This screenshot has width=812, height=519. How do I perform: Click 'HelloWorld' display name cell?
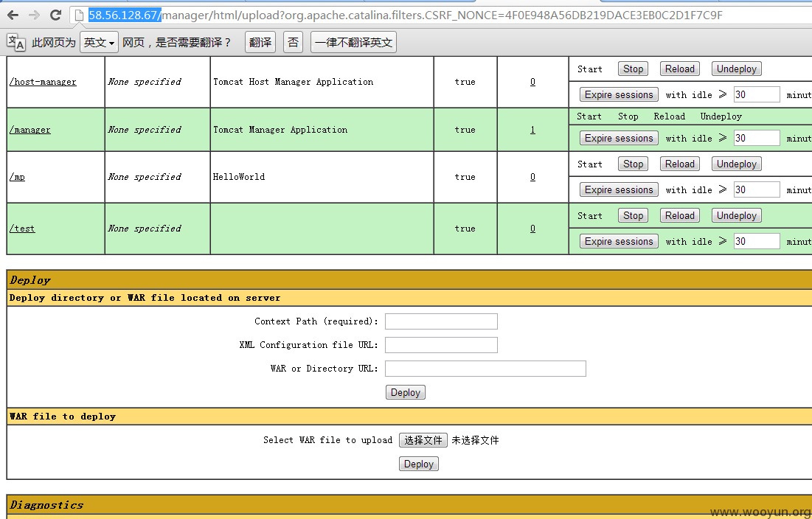pos(239,177)
